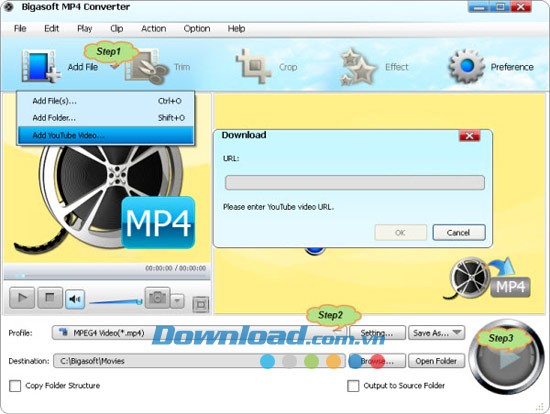Maximize the Bigasoft MP4 Converter window

(x=500, y=7)
